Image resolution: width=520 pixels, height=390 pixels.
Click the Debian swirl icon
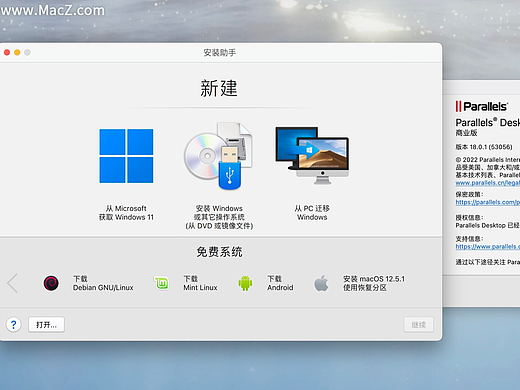coord(51,283)
